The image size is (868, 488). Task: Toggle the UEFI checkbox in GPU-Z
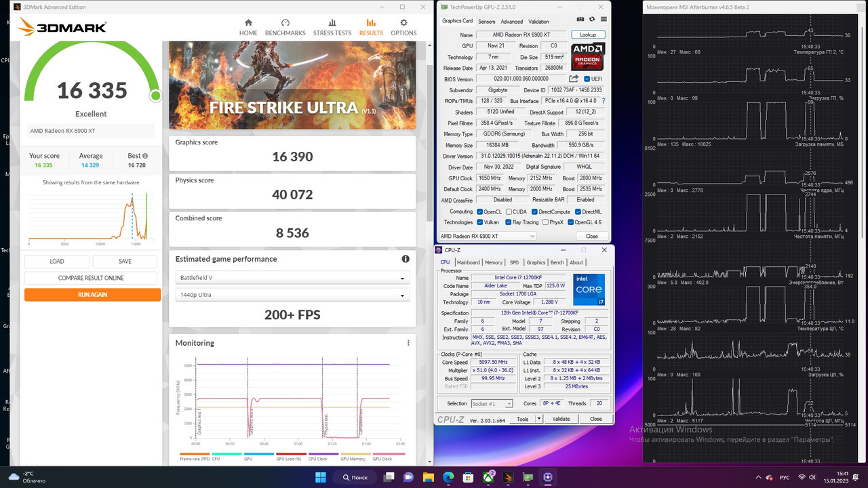[x=587, y=79]
